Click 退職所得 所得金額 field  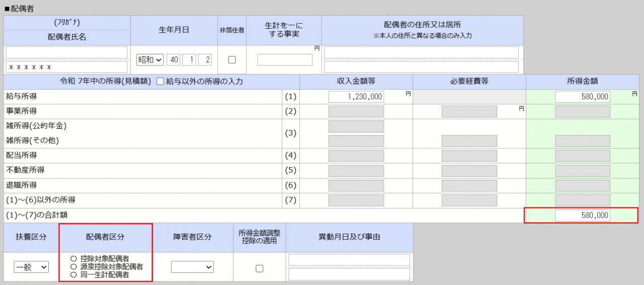(x=583, y=185)
